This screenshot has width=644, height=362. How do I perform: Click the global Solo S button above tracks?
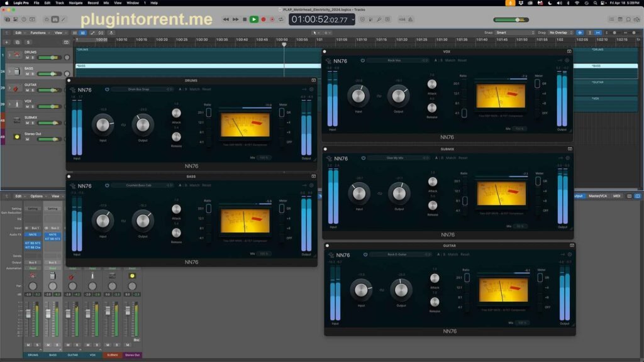[28, 42]
